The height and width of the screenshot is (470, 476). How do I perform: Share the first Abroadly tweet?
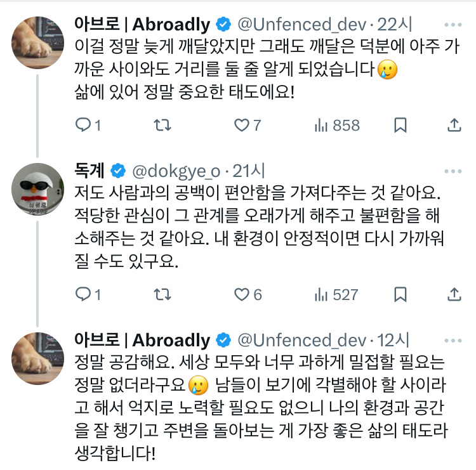point(454,126)
